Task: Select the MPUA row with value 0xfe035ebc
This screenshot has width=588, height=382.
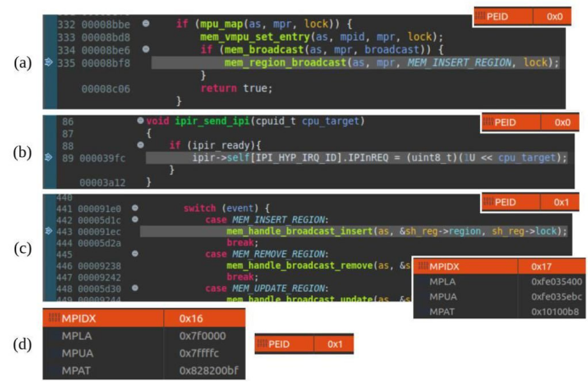Action: (500, 296)
